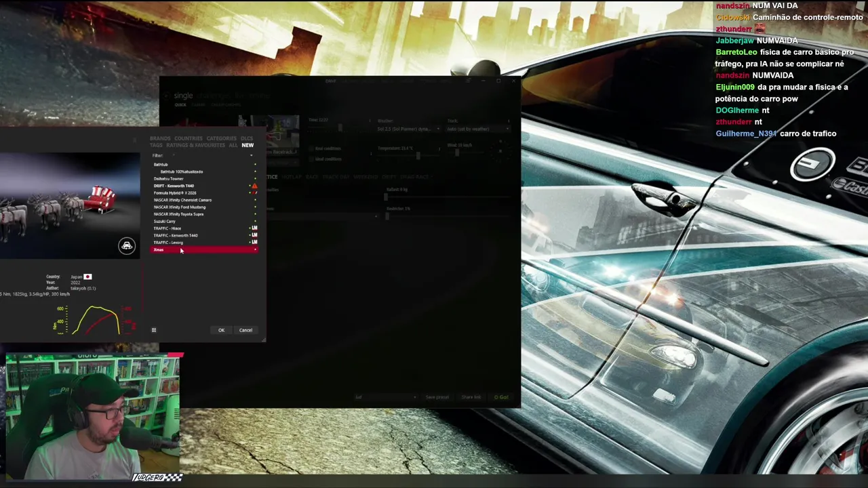Click the LM badge next to TRAFFIC - Kenworth T440

pos(254,235)
